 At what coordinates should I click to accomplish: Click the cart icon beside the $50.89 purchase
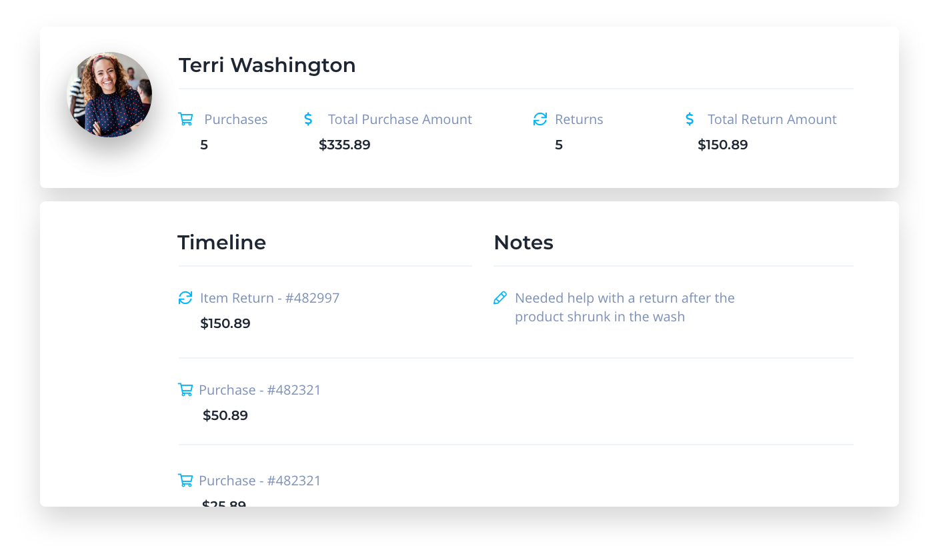click(185, 390)
